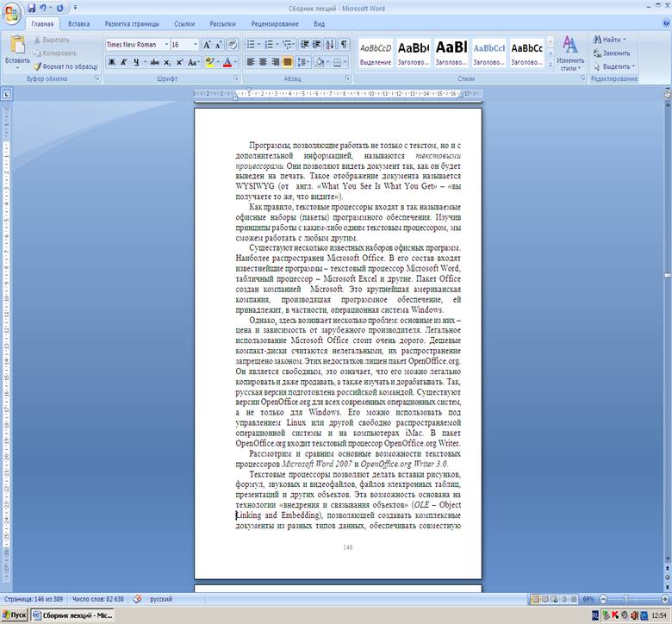Shrink font size with small A

[218, 45]
